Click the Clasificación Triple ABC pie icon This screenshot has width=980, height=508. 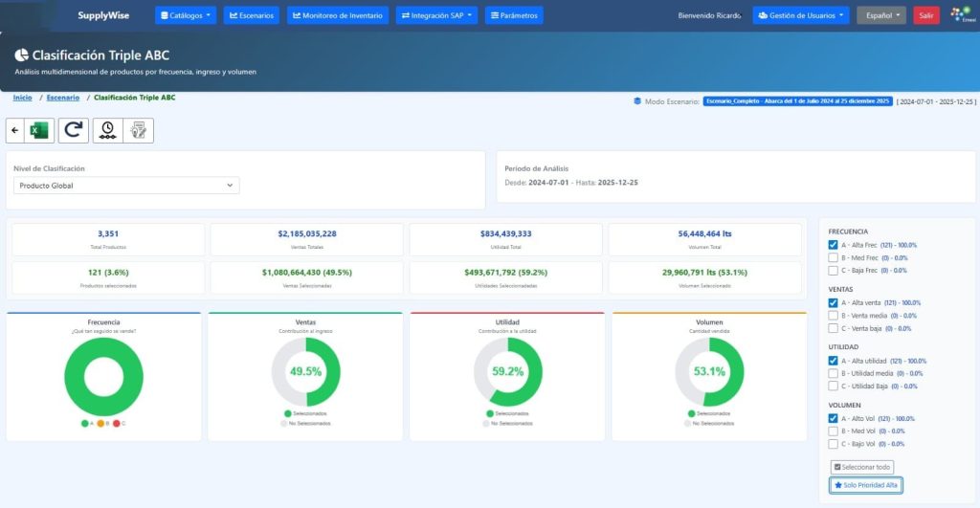21,55
